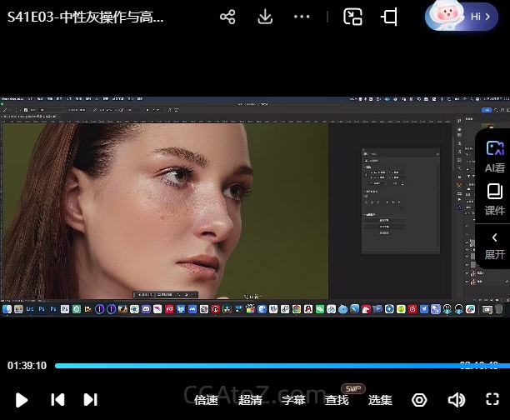Enable picture-in-picture mini player mode
Image resolution: width=510 pixels, height=420 pixels.
[x=353, y=17]
